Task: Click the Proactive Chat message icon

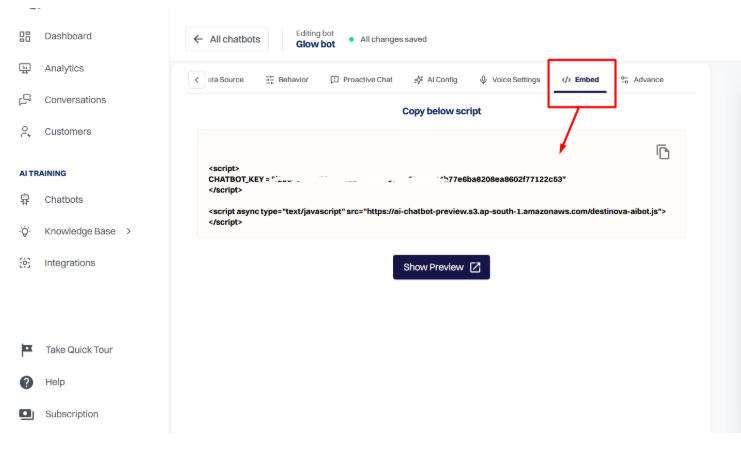Action: pos(335,80)
